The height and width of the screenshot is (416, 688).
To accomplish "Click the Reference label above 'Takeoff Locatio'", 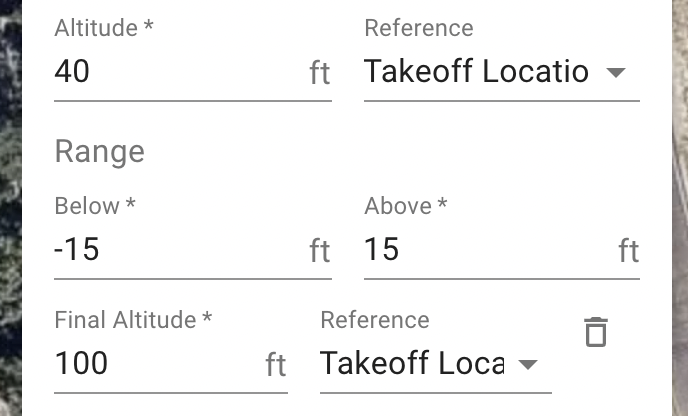I will 419,28.
